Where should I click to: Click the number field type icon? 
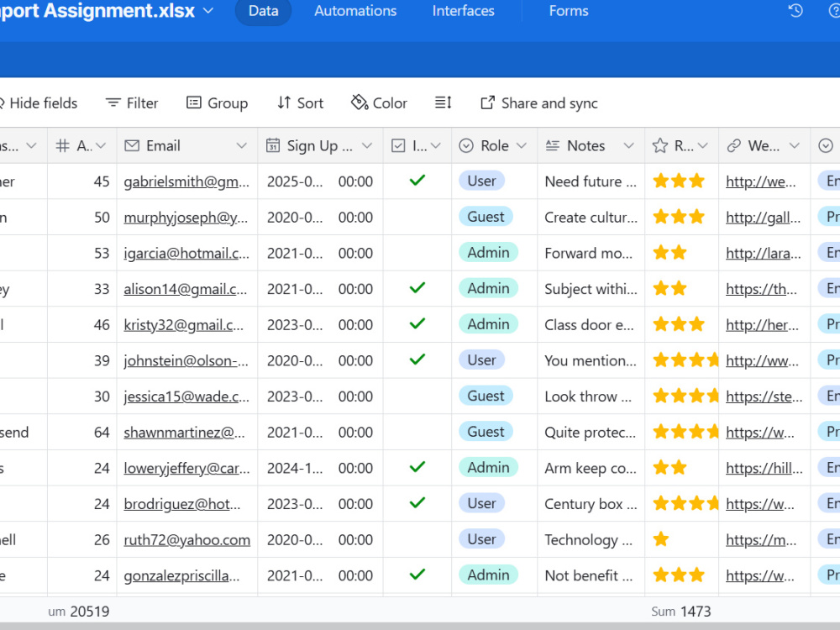(x=63, y=145)
